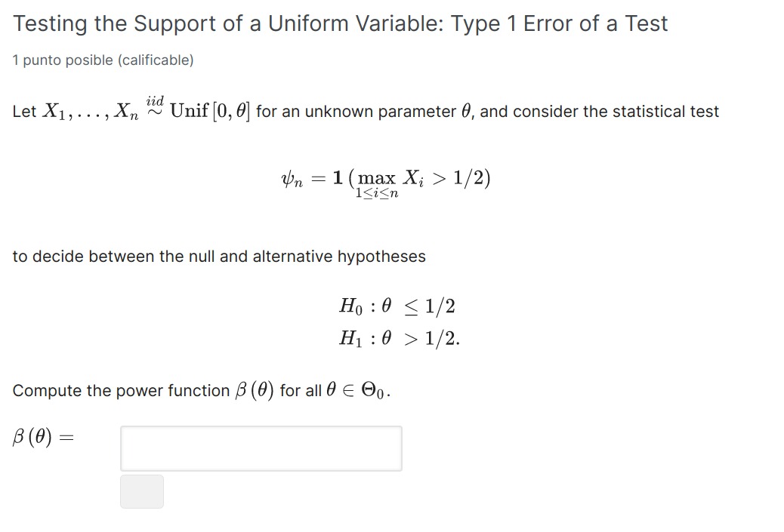Click inside the empty answer entry box

261,447
